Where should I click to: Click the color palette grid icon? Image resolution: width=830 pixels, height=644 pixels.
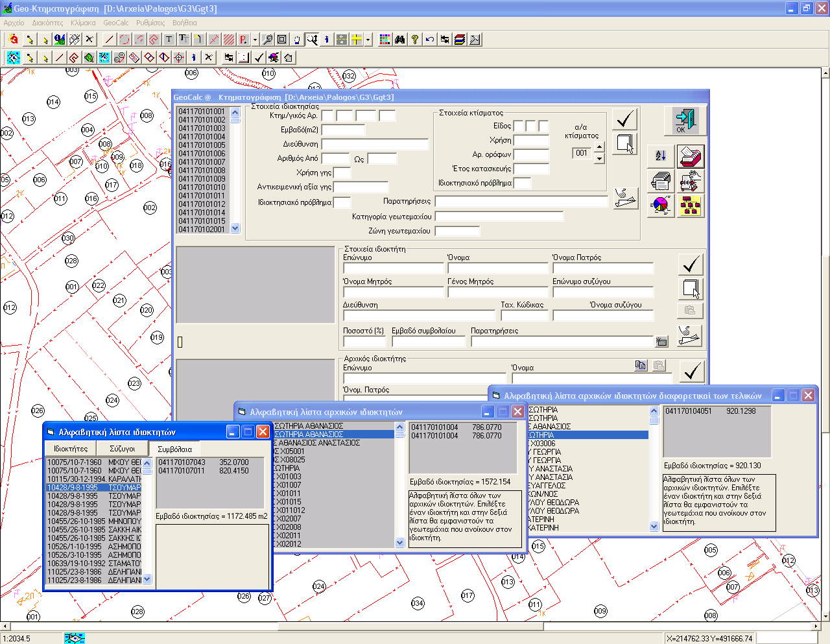(385, 40)
